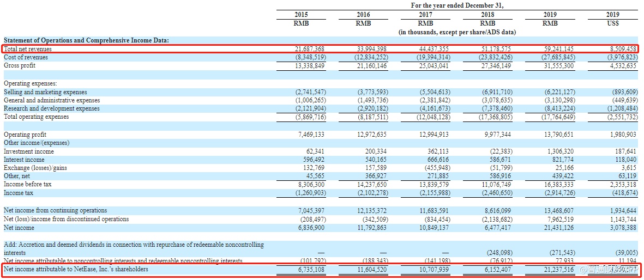Click 2017 total net revenues 44,437,355
644x280 pixels.
[x=431, y=49]
